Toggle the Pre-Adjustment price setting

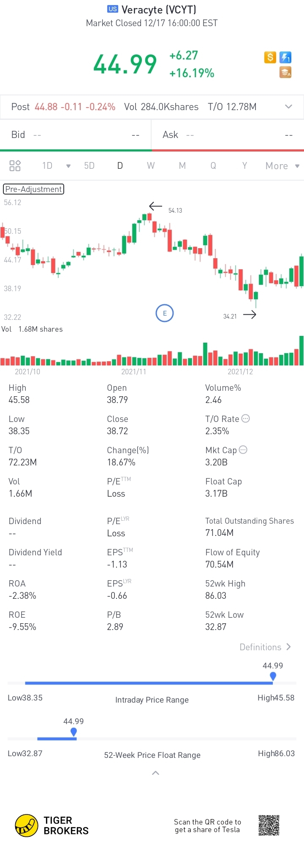click(x=34, y=189)
